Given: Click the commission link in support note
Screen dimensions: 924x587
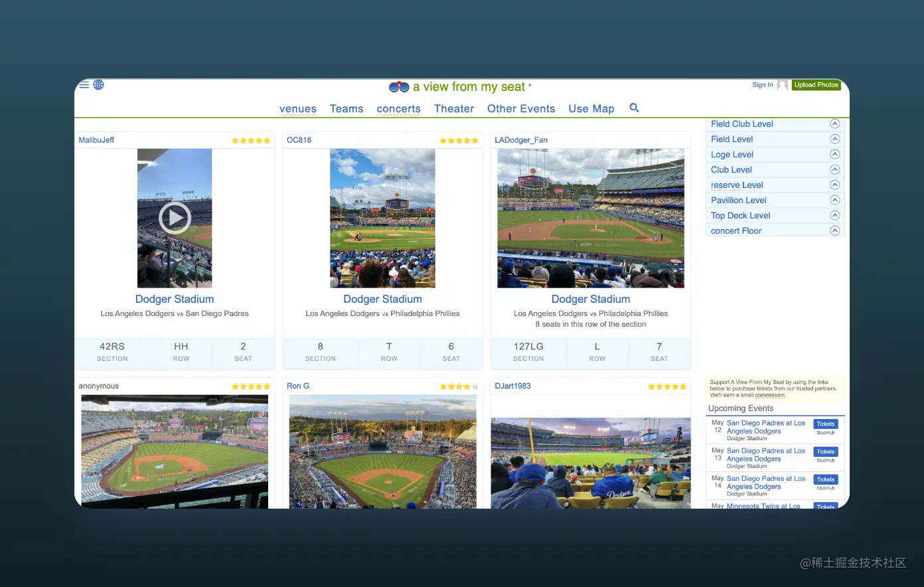Looking at the screenshot, I should tap(769, 395).
